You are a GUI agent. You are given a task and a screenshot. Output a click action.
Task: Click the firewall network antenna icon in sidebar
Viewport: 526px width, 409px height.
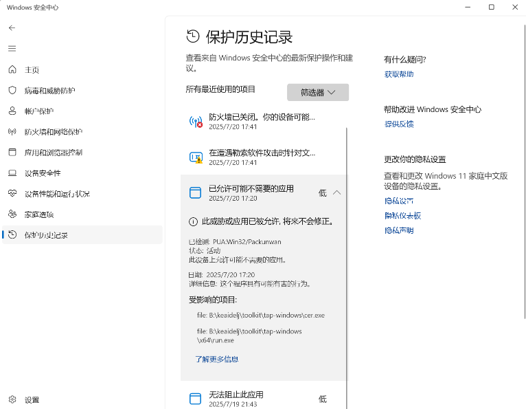(12, 132)
